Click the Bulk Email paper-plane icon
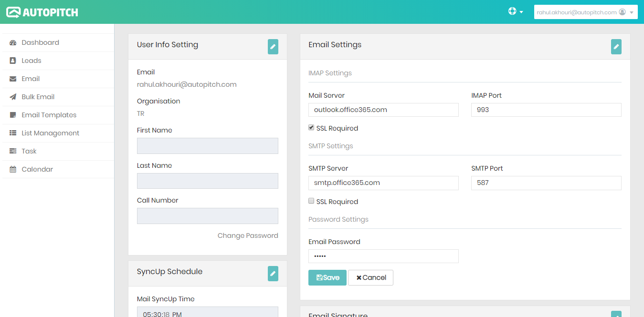Image resolution: width=644 pixels, height=317 pixels. point(13,97)
